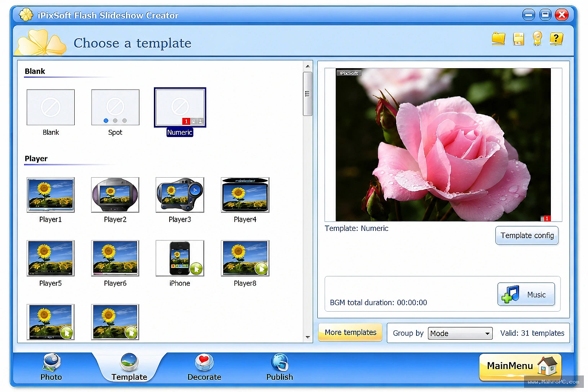Add background Music
Image resolution: width=588 pixels, height=392 pixels.
[x=526, y=294]
